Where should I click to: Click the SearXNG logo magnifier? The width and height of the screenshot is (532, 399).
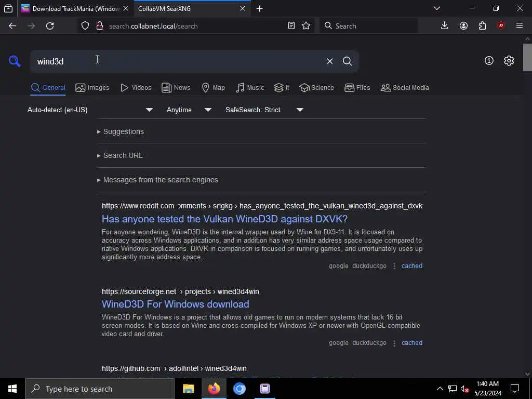click(x=15, y=61)
